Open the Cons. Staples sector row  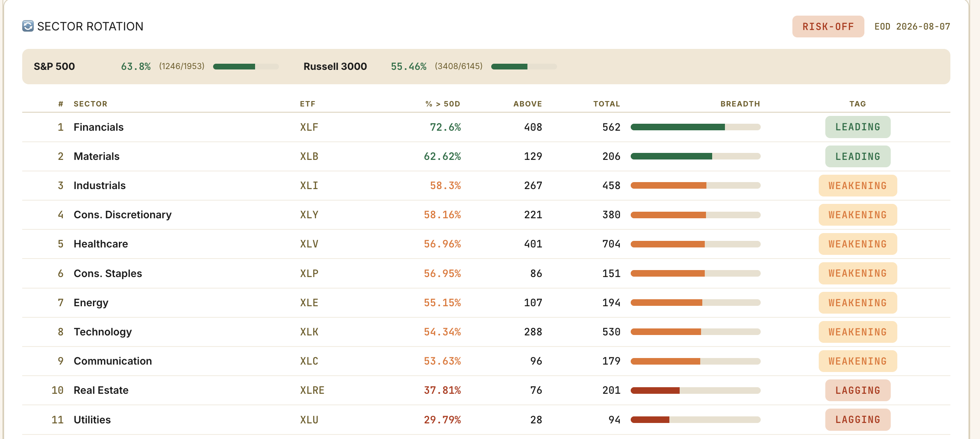(x=486, y=274)
